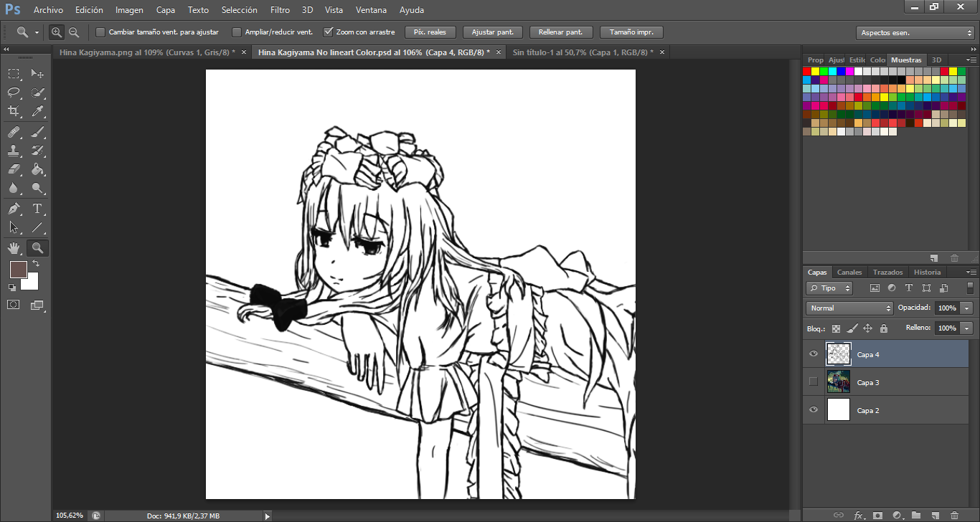Click the foreground color swatch
Screen dimensions: 980x522
click(18, 270)
